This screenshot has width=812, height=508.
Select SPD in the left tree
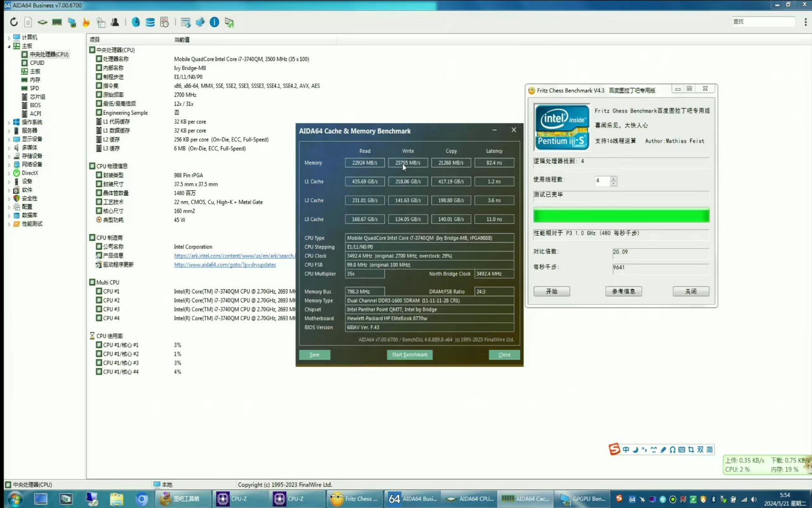coord(34,88)
